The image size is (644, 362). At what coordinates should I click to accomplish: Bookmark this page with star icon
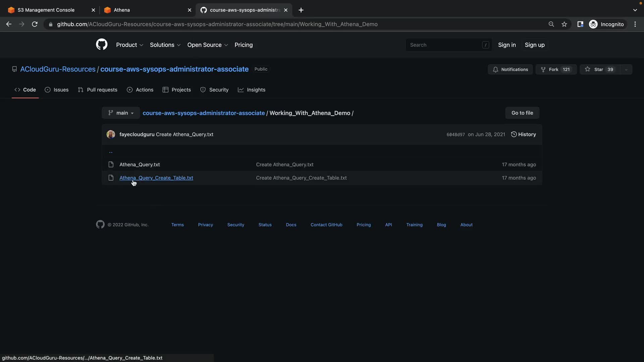tap(564, 24)
